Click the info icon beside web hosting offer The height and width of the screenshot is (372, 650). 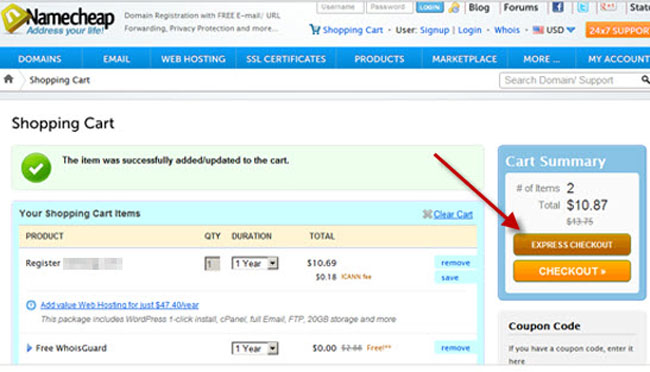[31, 305]
